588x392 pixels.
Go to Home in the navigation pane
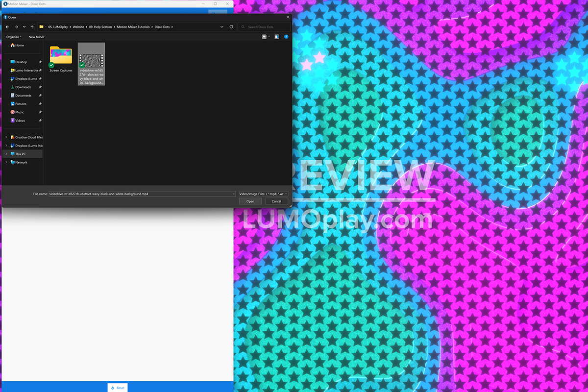(x=17, y=45)
